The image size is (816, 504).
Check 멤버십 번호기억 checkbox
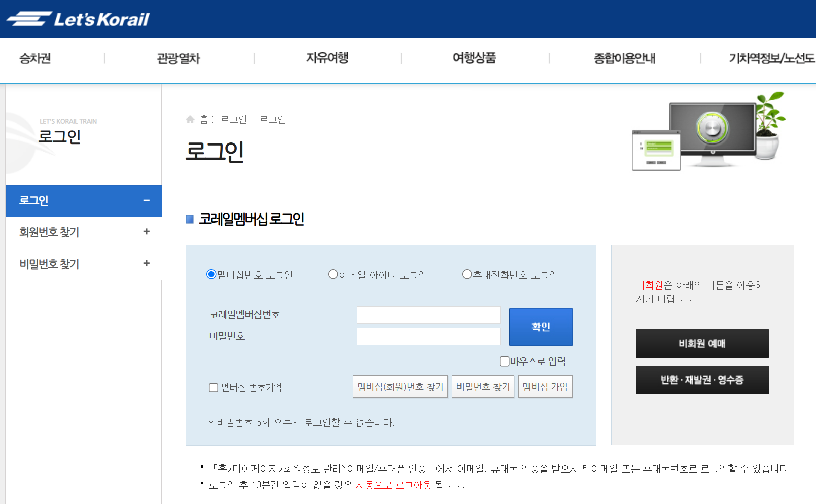point(214,388)
